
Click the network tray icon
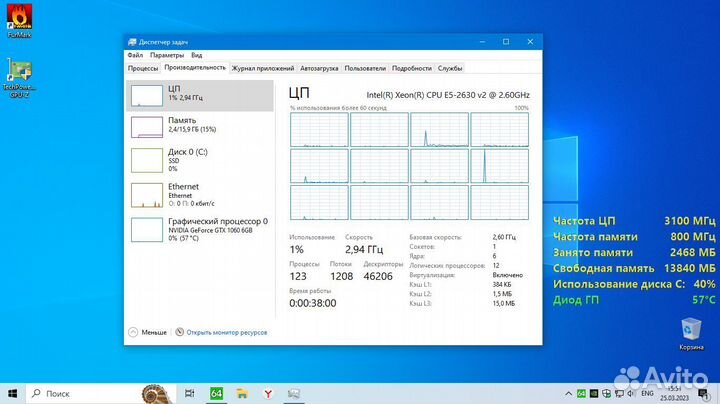pyautogui.click(x=619, y=393)
